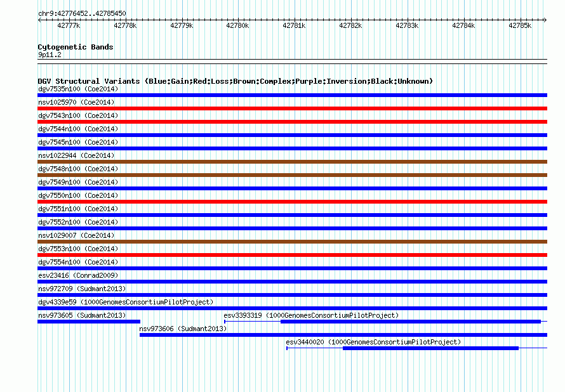The height and width of the screenshot is (392, 565).
Task: Click the Cytogenetic Bands track title
Action: pyautogui.click(x=76, y=47)
